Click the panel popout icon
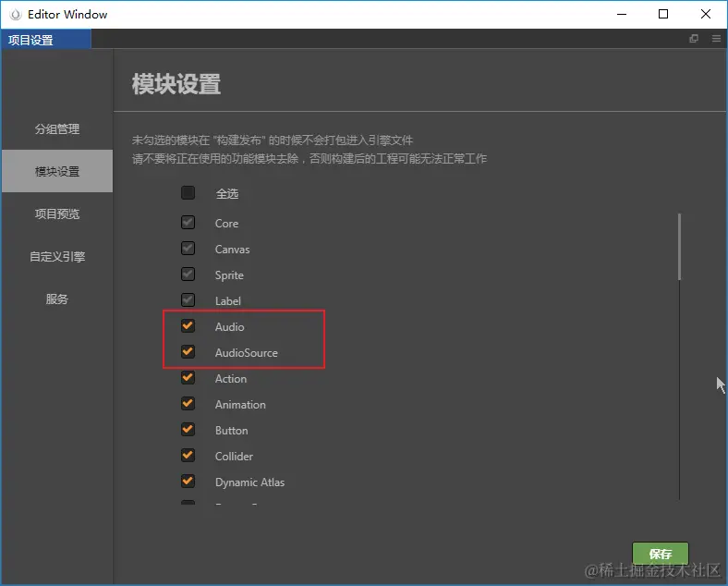728x586 pixels. pyautogui.click(x=694, y=39)
